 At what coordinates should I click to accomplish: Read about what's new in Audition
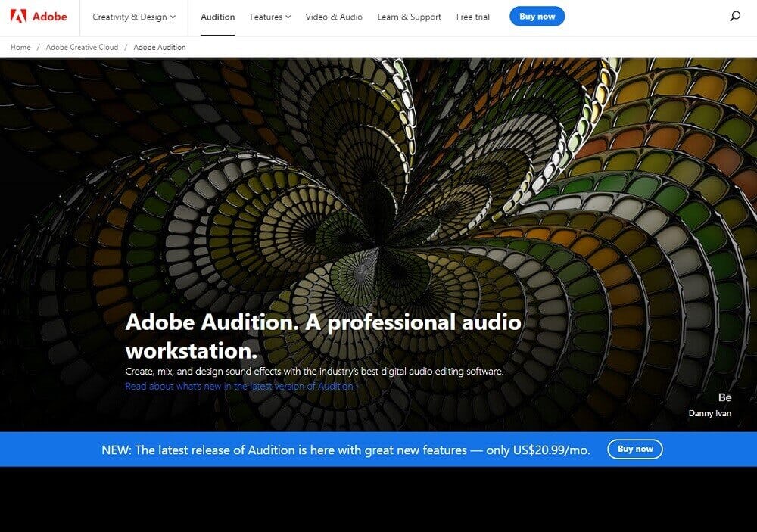[241, 386]
